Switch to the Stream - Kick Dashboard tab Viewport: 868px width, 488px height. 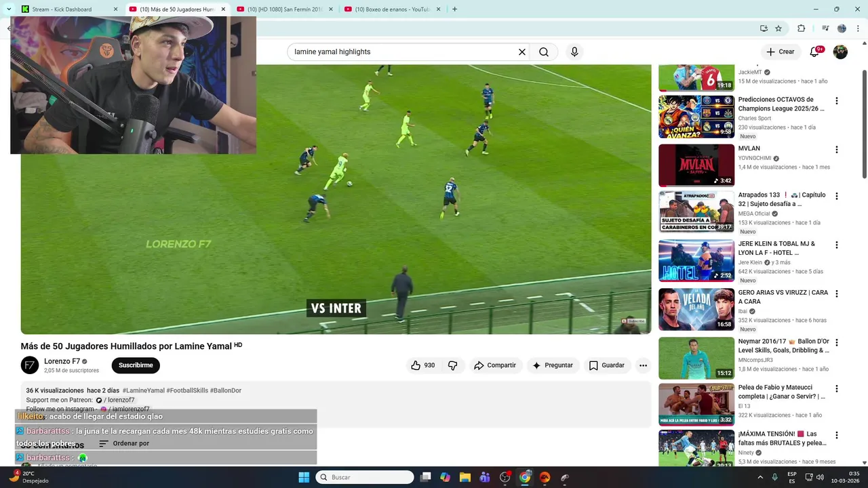pyautogui.click(x=70, y=9)
